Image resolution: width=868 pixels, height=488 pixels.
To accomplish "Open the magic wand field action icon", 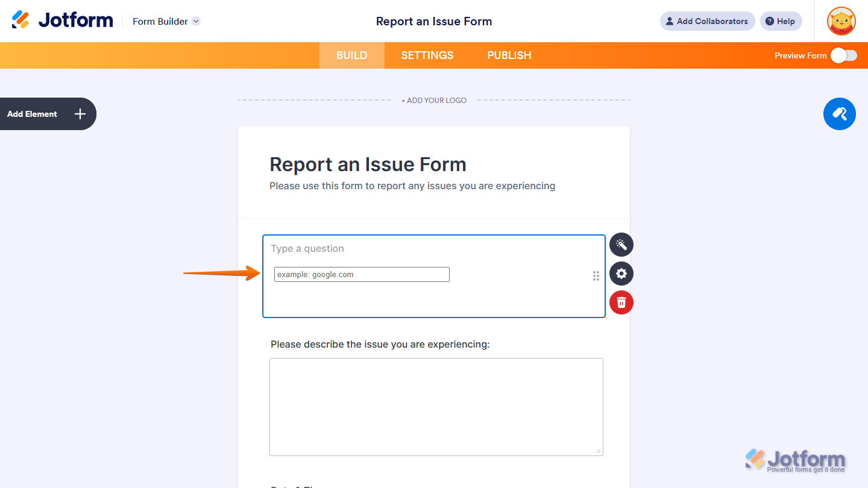I will 621,245.
